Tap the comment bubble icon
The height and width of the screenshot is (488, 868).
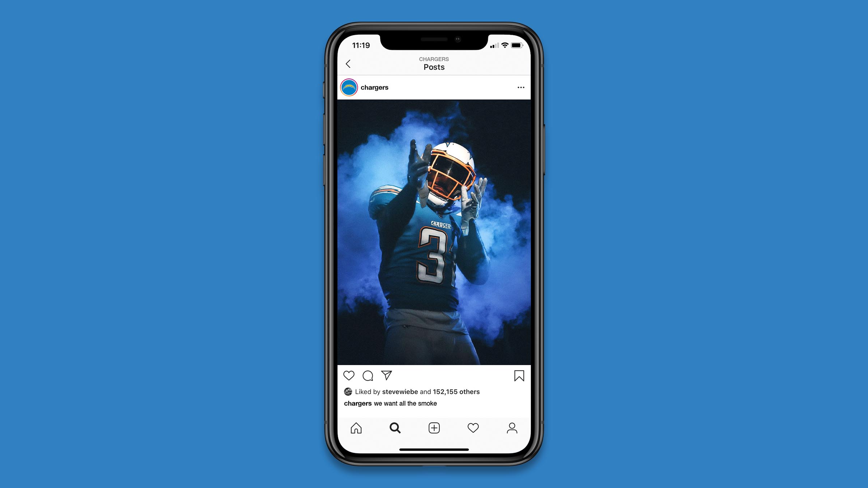368,375
